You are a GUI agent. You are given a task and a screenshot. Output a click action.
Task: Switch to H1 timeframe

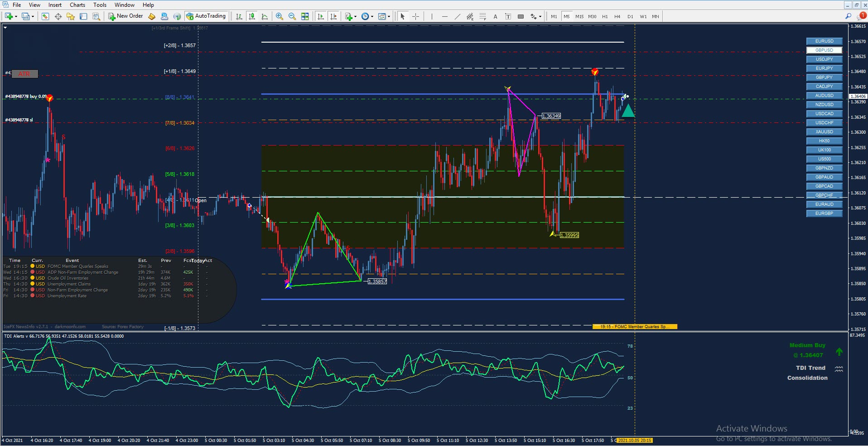tap(605, 16)
